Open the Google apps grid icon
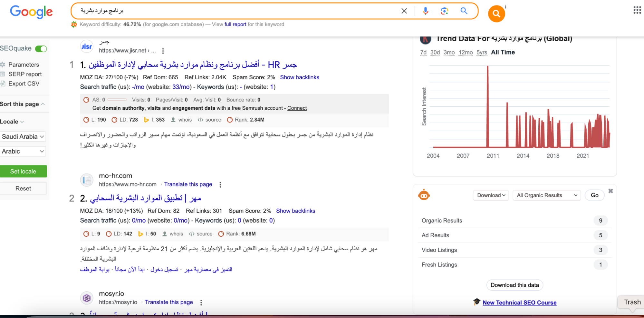This screenshot has width=644, height=318. click(x=637, y=10)
